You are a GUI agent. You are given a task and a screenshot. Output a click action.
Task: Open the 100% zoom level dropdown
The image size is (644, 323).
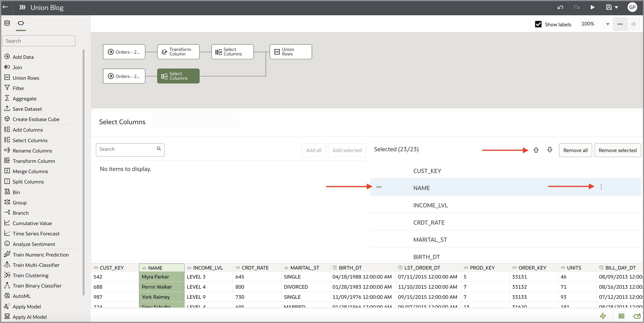coord(608,24)
